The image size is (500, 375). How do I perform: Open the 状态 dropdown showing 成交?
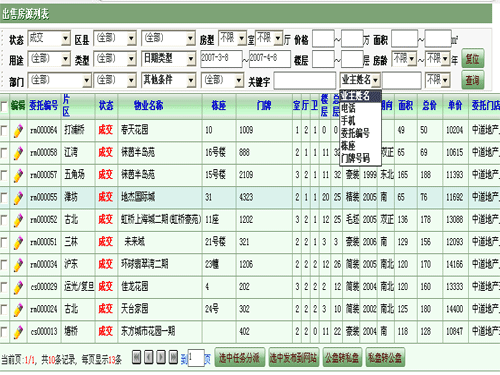(x=49, y=39)
